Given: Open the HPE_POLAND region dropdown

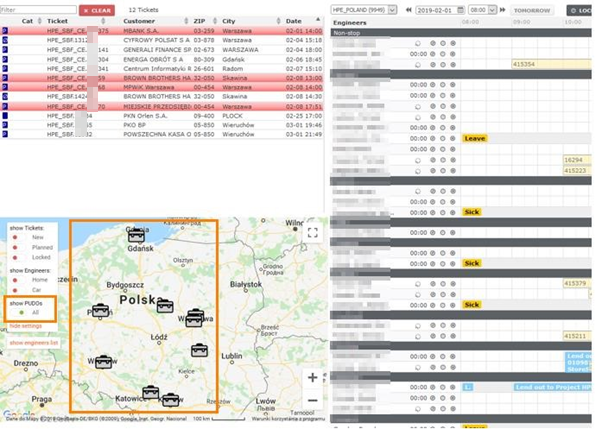Looking at the screenshot, I should (x=364, y=10).
